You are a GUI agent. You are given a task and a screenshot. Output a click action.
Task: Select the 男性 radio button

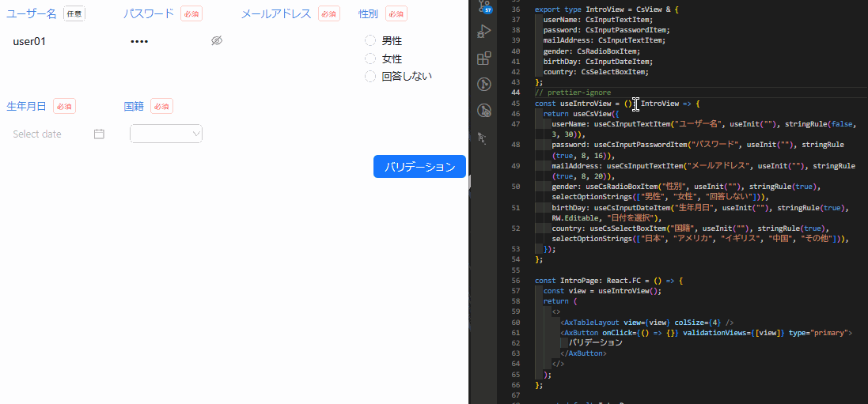pos(370,41)
